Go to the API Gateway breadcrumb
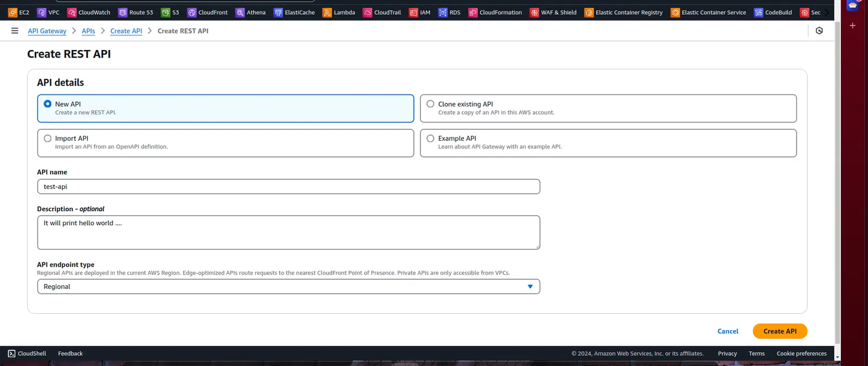This screenshot has width=868, height=366. pos(47,31)
